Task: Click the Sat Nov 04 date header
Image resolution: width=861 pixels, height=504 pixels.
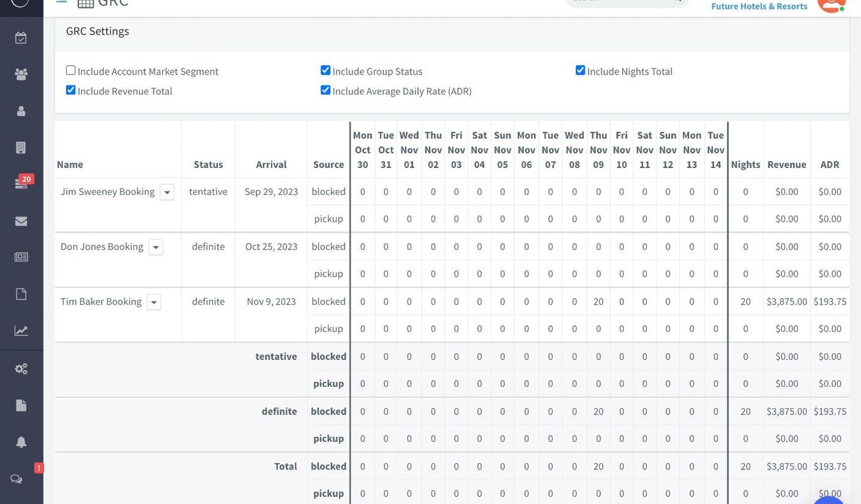Action: 479,150
